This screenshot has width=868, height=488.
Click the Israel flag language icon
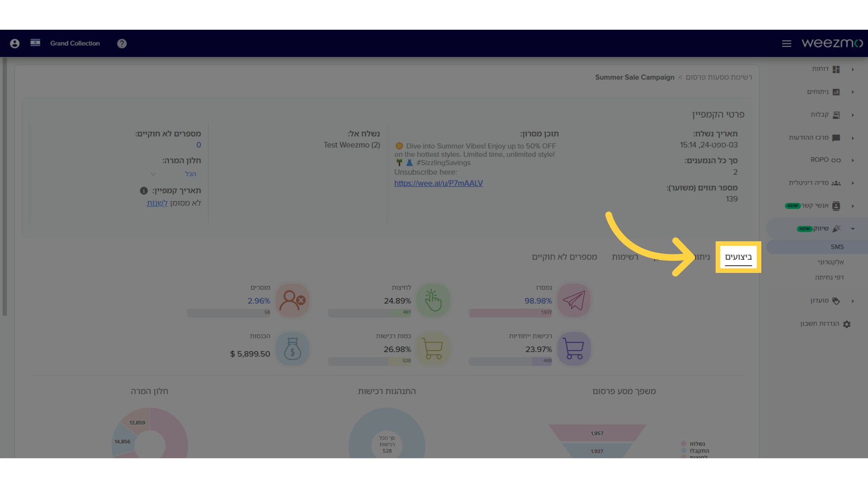click(35, 43)
